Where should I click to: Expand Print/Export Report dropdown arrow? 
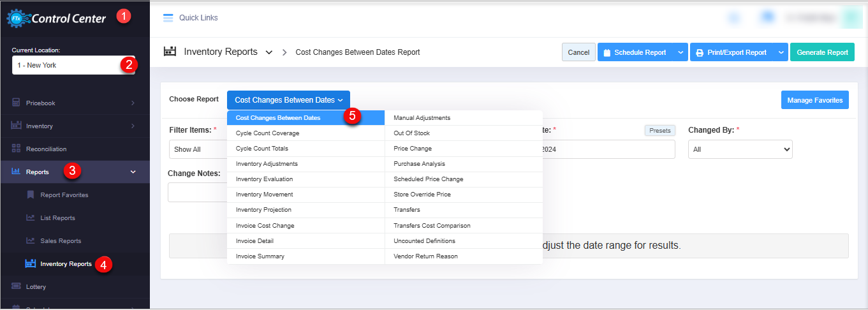coord(781,52)
